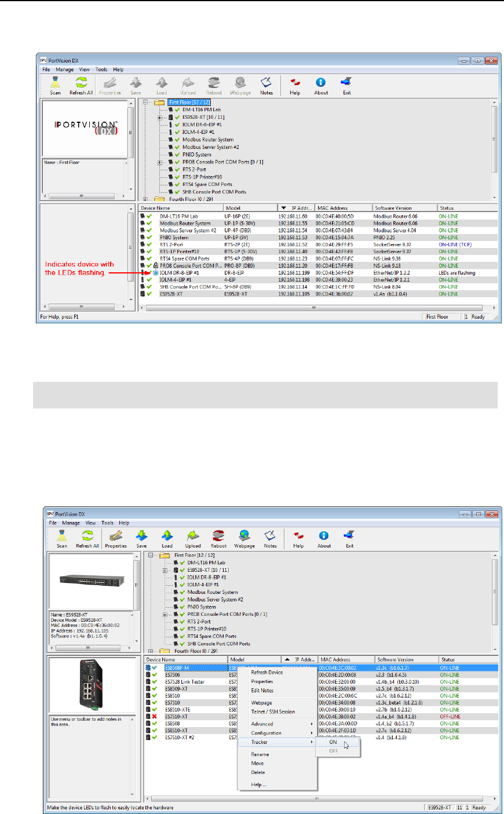Select SH8 Console Port COM Ports in lower tree

tap(219, 644)
